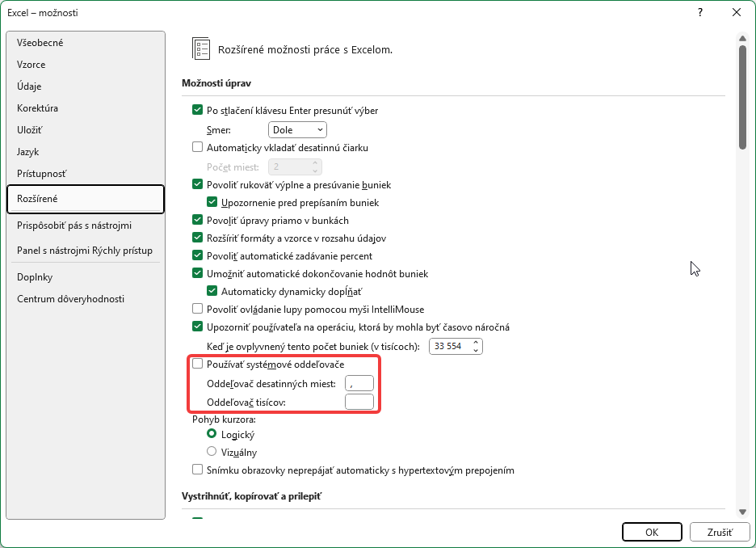Toggle 'Rozšíriť formáty a vzorce v rozsahu údajov'
This screenshot has height=548, width=756.
[197, 238]
